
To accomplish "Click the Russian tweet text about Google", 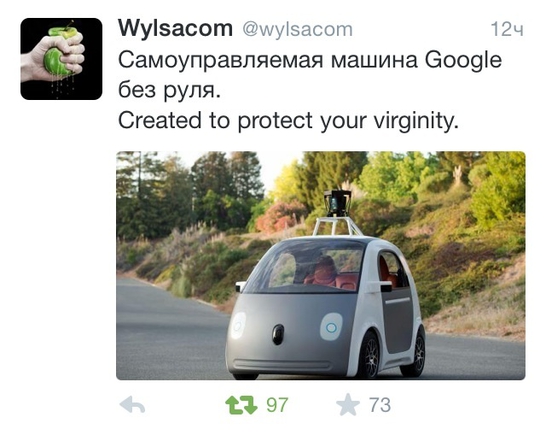I will (x=310, y=75).
